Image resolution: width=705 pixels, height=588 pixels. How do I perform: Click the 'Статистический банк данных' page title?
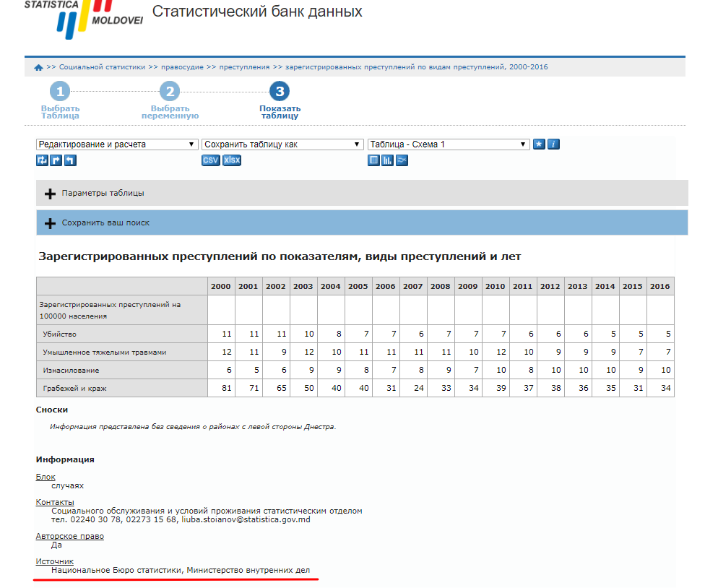(x=257, y=12)
